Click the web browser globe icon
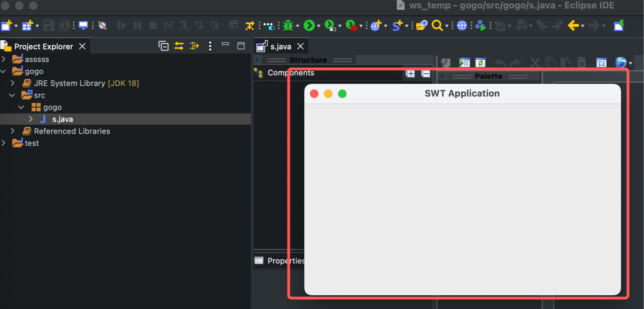The height and width of the screenshot is (309, 644). [x=462, y=25]
